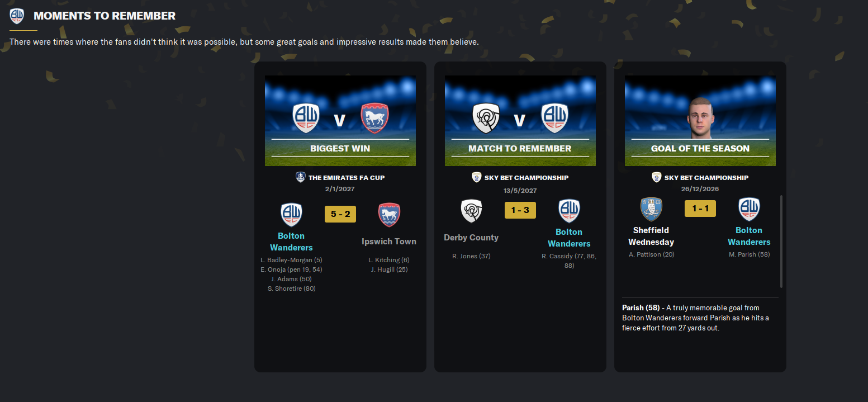868x402 pixels.
Task: Click the Sky Bet Championship icon above 13/5/2027
Action: point(476,177)
